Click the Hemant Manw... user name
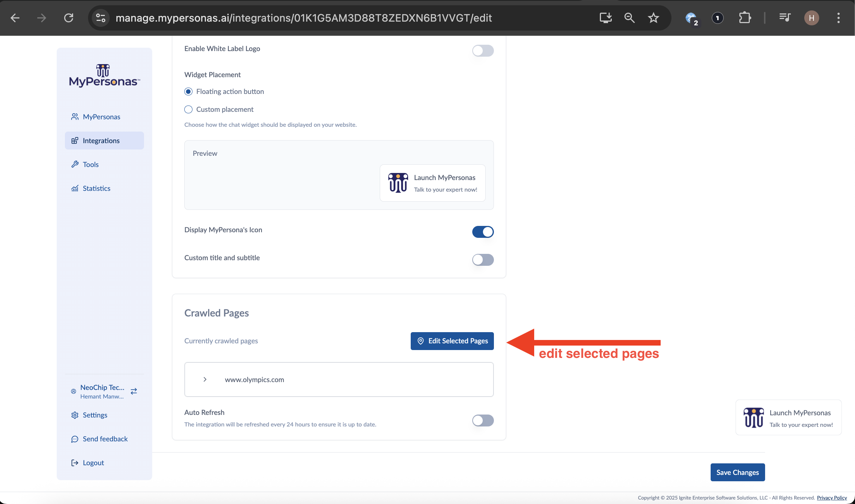 [102, 397]
